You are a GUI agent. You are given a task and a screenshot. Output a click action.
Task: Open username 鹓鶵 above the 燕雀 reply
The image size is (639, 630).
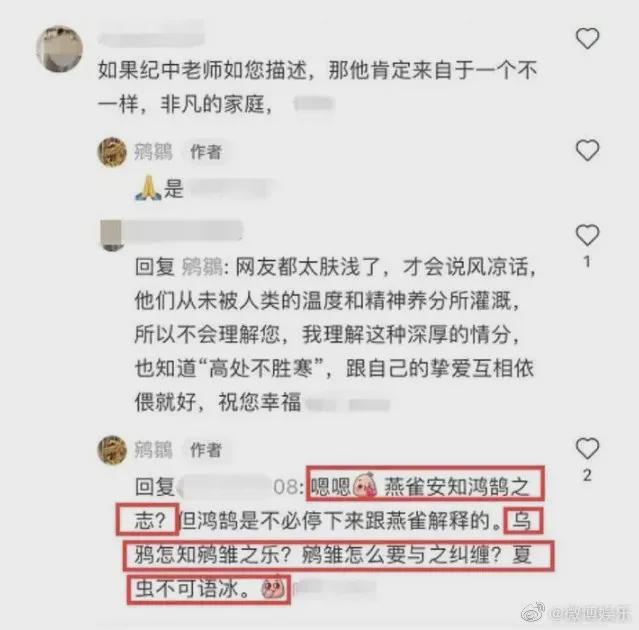coord(153,450)
